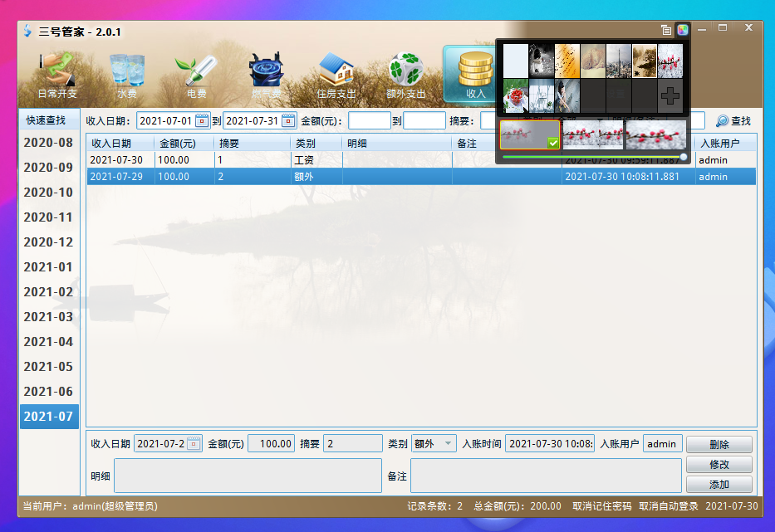This screenshot has height=532, width=775.
Task: Focus the 明细 details text area
Action: [x=248, y=476]
